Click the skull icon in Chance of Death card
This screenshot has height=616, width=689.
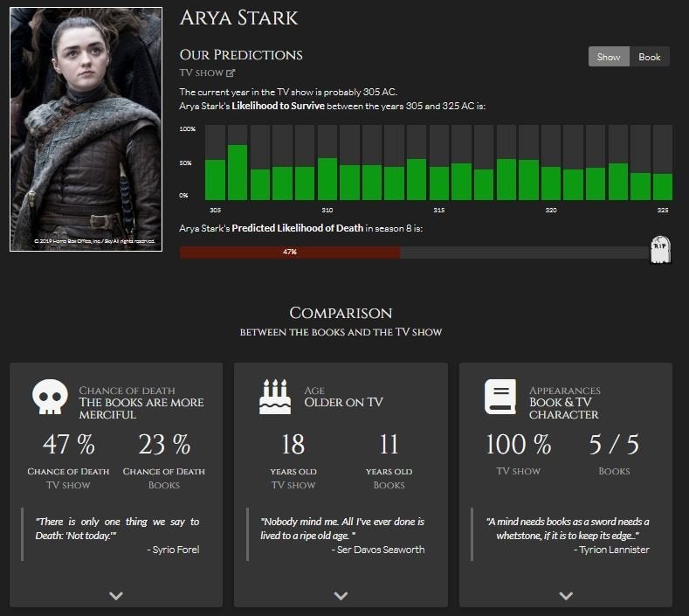(x=50, y=397)
